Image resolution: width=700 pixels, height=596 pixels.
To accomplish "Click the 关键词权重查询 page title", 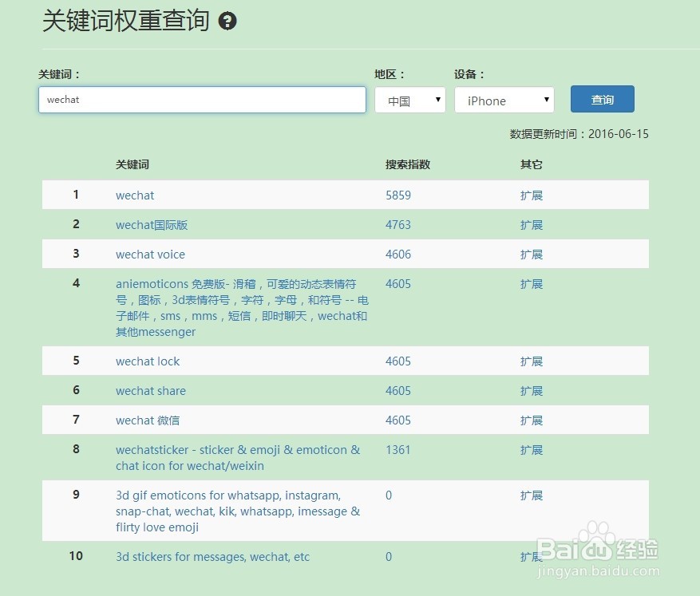I will coord(126,21).
